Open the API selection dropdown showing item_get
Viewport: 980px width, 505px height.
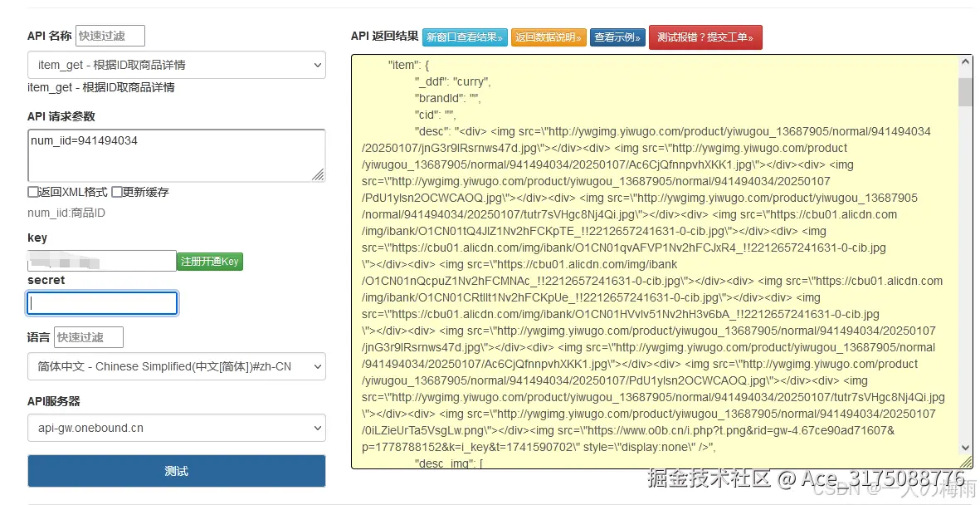pyautogui.click(x=176, y=65)
